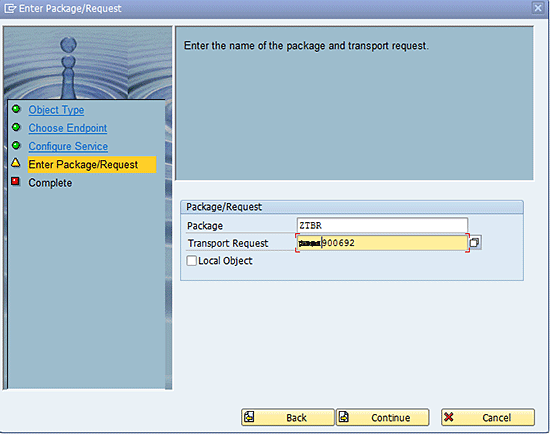Image resolution: width=550 pixels, height=434 pixels.
Task: Click the Back button
Action: (288, 417)
